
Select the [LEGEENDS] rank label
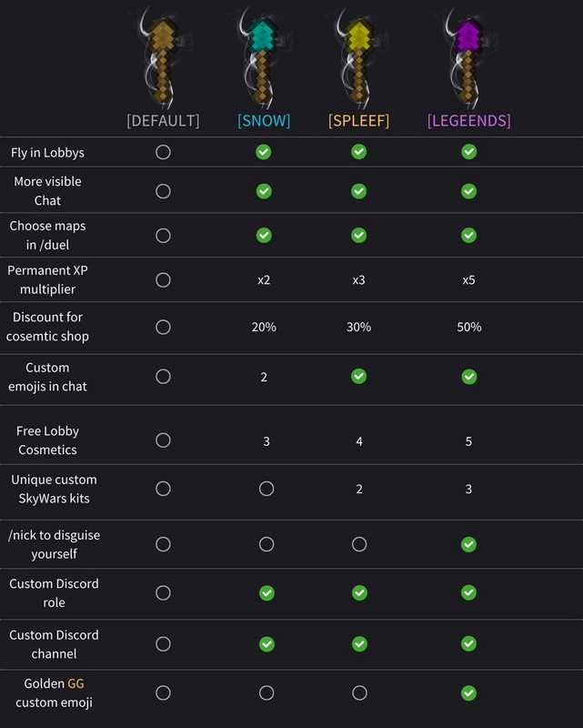point(468,120)
